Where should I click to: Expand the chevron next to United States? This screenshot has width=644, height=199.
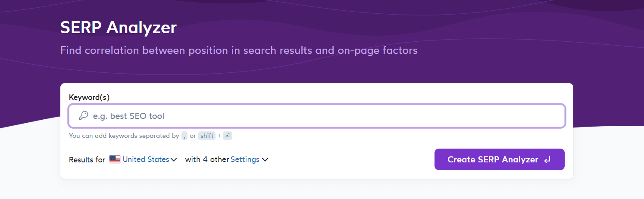174,160
